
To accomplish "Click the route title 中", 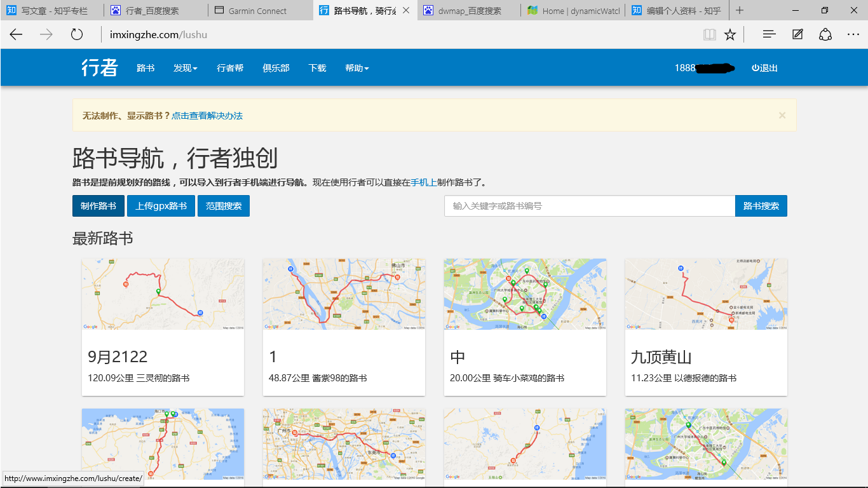I will [458, 357].
